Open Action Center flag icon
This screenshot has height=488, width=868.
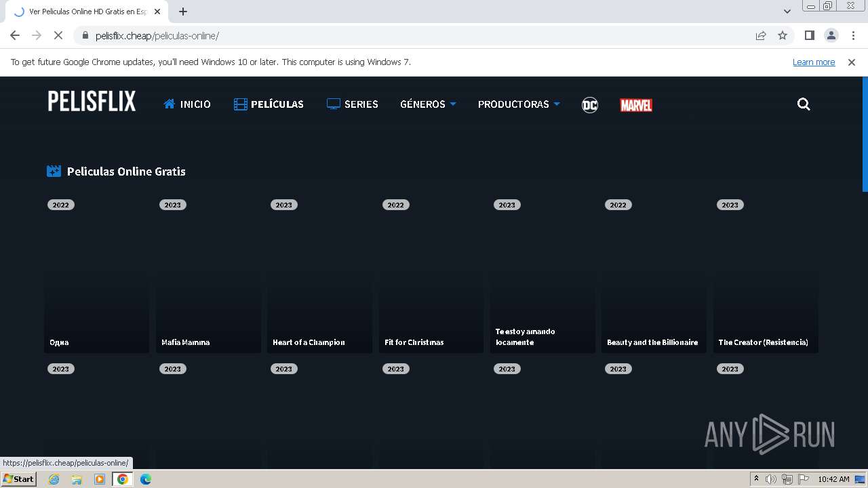tap(803, 479)
